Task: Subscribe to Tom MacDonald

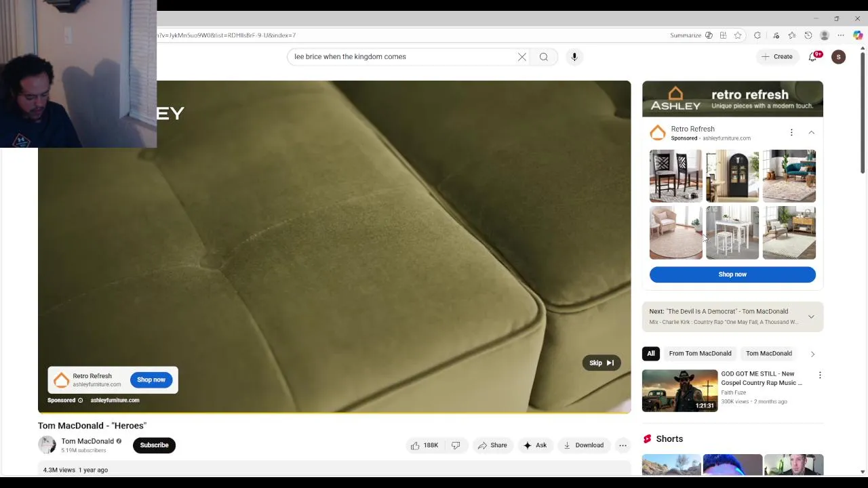Action: (154, 445)
